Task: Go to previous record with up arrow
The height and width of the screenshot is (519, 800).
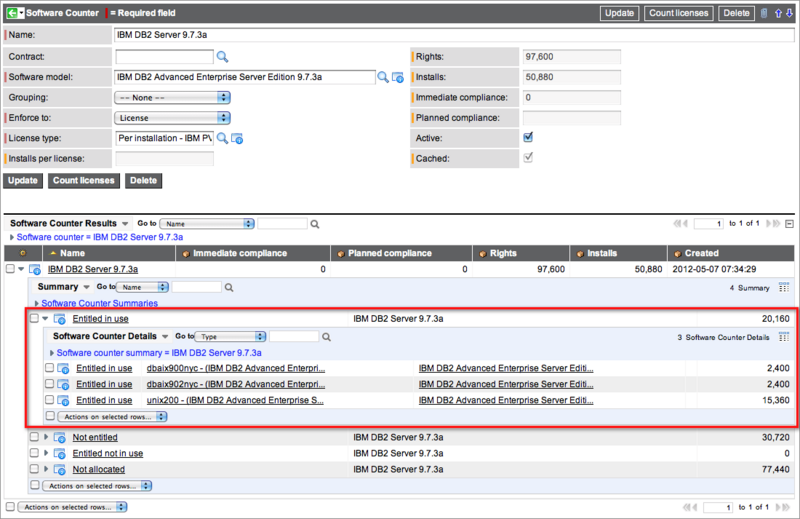Action: coord(778,13)
